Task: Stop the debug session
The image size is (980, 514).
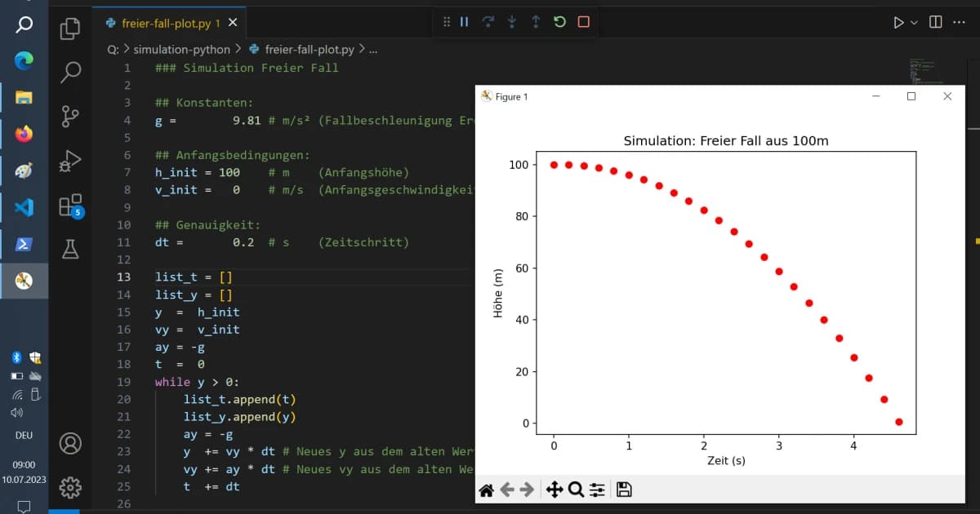Action: pyautogui.click(x=583, y=22)
